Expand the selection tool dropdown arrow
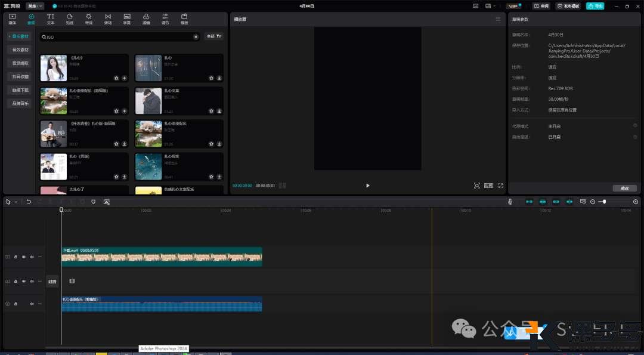This screenshot has width=644, height=355. pos(16,202)
